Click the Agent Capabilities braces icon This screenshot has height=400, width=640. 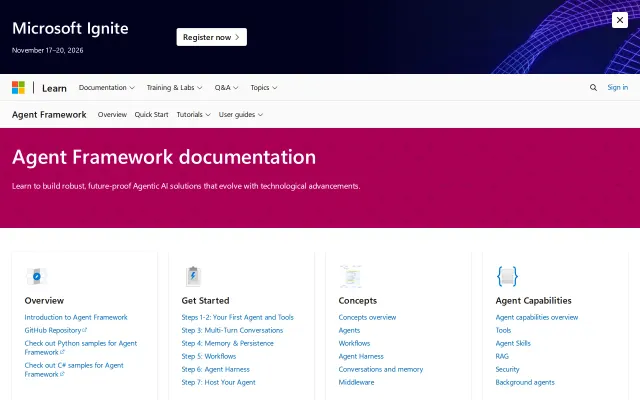[x=507, y=276]
